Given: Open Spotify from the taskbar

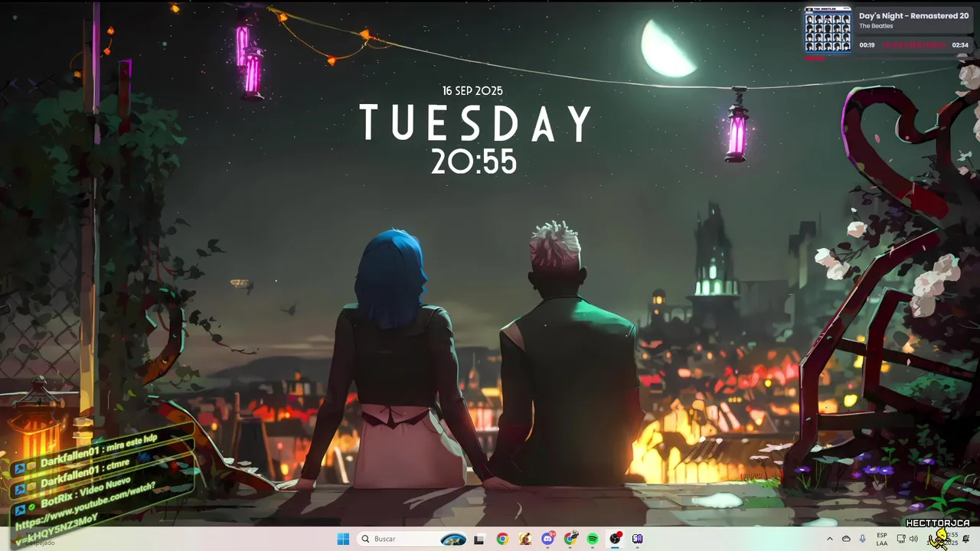Looking at the screenshot, I should pos(593,539).
